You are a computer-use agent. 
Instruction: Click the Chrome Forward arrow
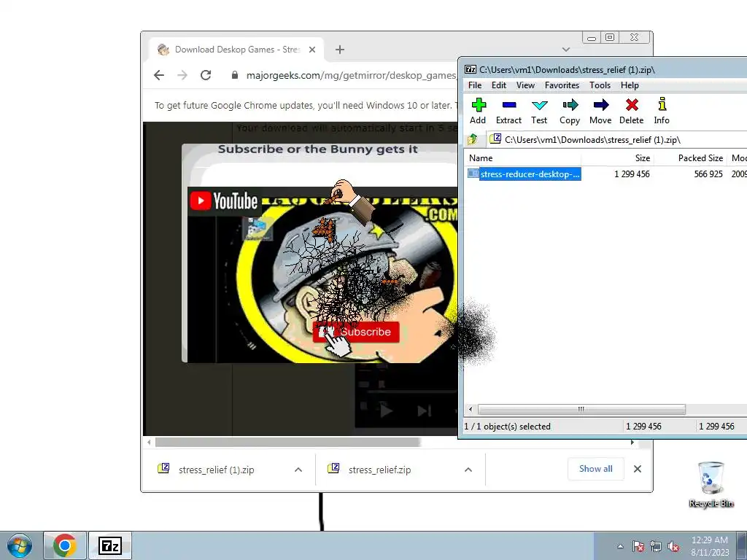(x=182, y=75)
